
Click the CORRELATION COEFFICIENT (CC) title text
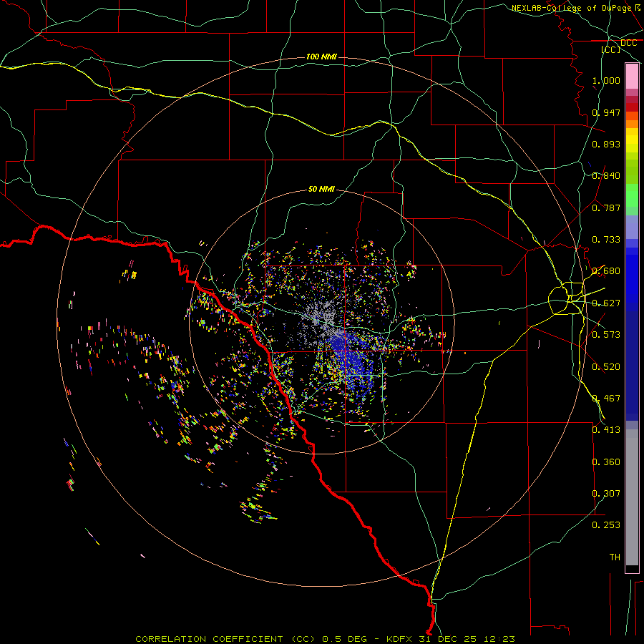[x=225, y=639]
